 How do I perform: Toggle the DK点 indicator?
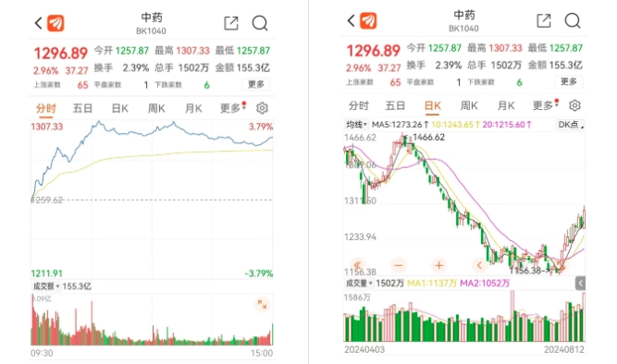tap(571, 125)
